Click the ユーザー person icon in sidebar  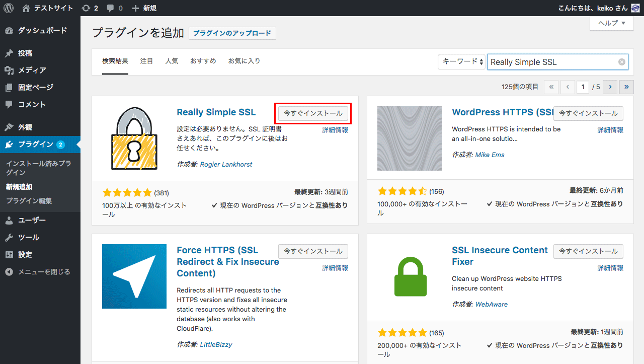click(x=9, y=220)
